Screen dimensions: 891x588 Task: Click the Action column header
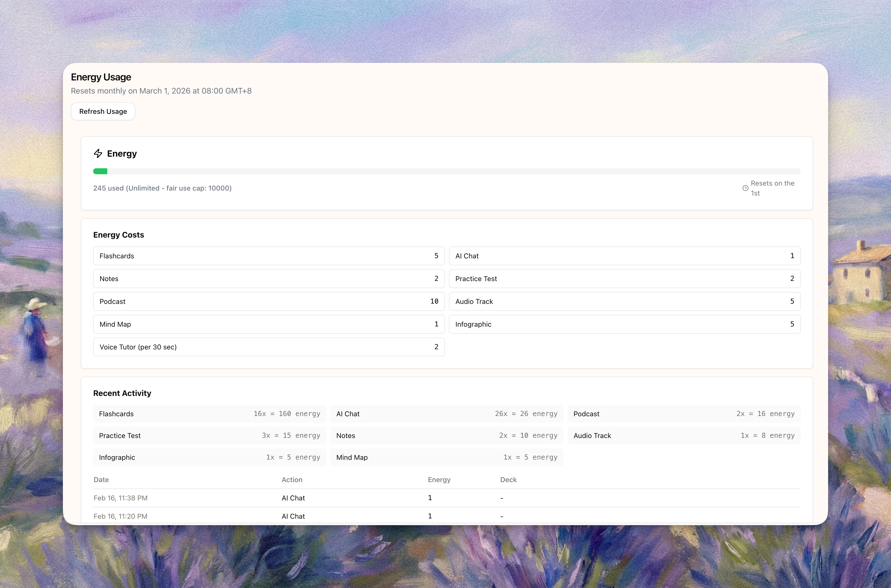point(292,480)
